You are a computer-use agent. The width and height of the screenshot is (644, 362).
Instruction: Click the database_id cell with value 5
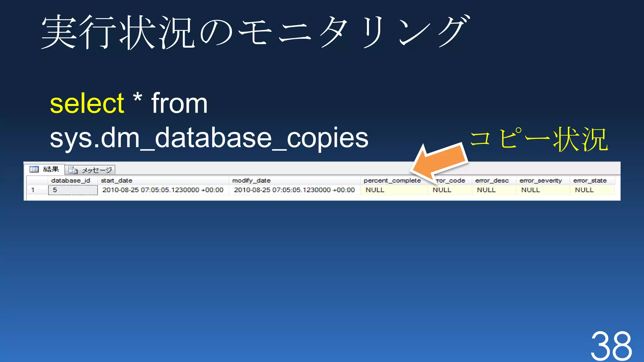(x=73, y=190)
